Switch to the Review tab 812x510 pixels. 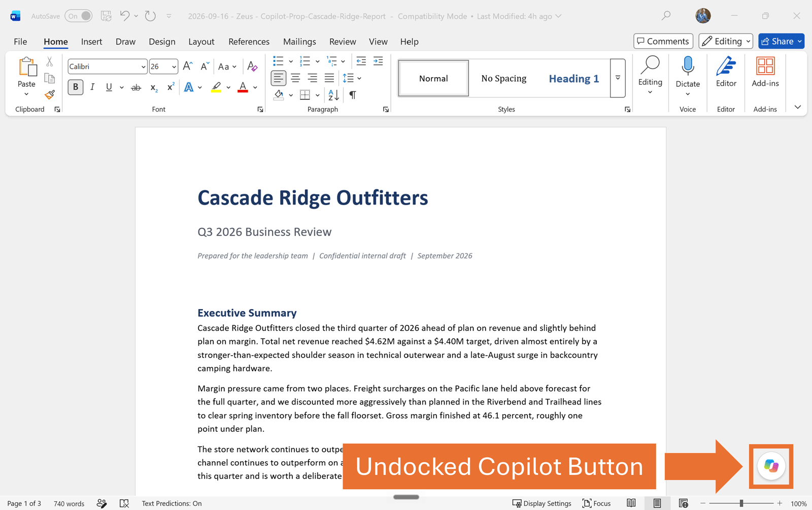coord(343,42)
